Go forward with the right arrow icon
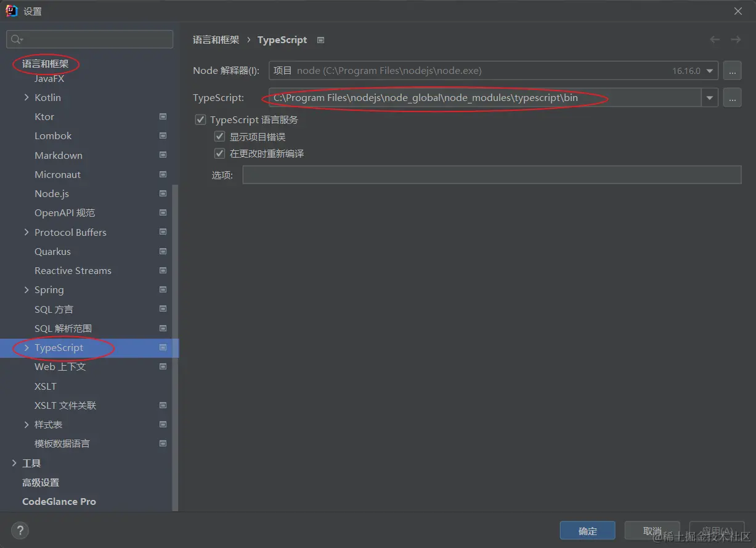 [x=736, y=39]
